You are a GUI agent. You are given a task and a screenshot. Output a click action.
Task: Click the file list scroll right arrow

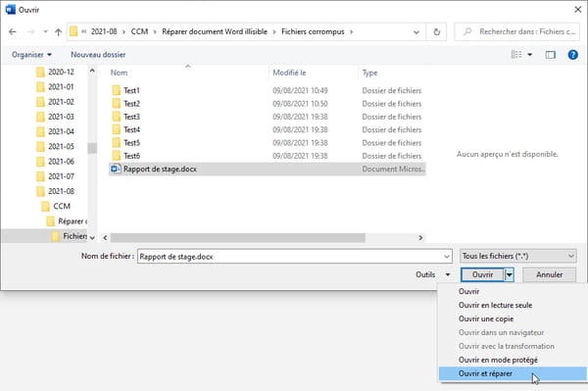pyautogui.click(x=420, y=238)
